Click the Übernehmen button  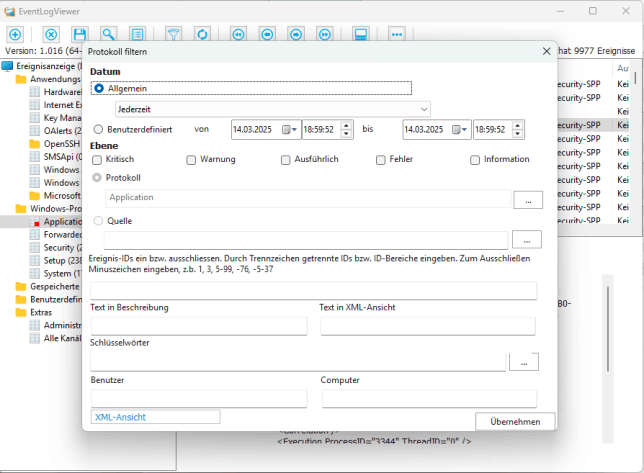click(515, 421)
